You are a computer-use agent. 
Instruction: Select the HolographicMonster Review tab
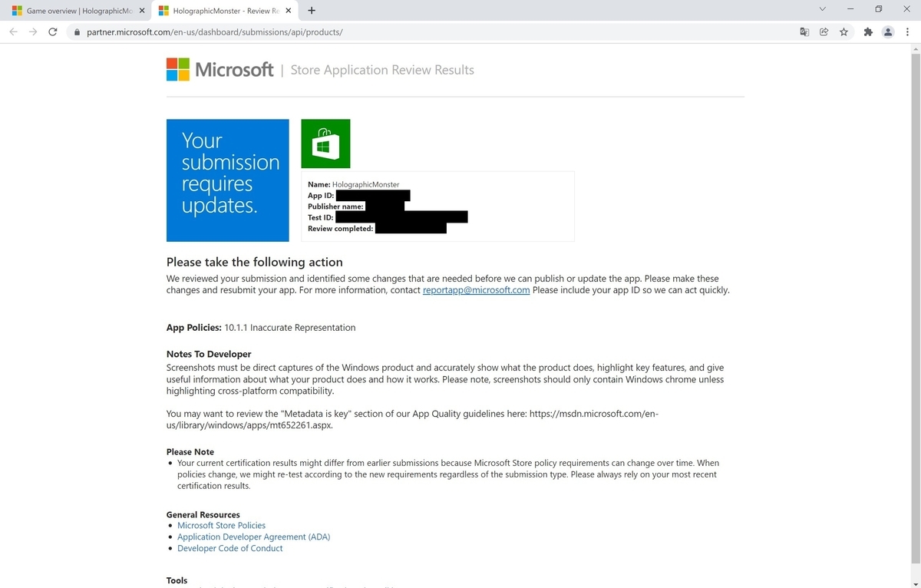click(x=225, y=11)
